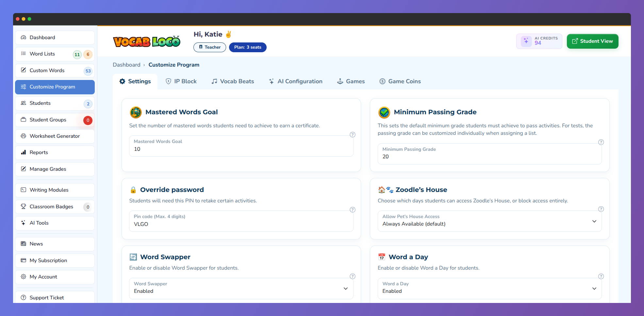Expand Allow Pet's House Access dropdown
Viewport: 644px width, 316px height.
point(489,221)
